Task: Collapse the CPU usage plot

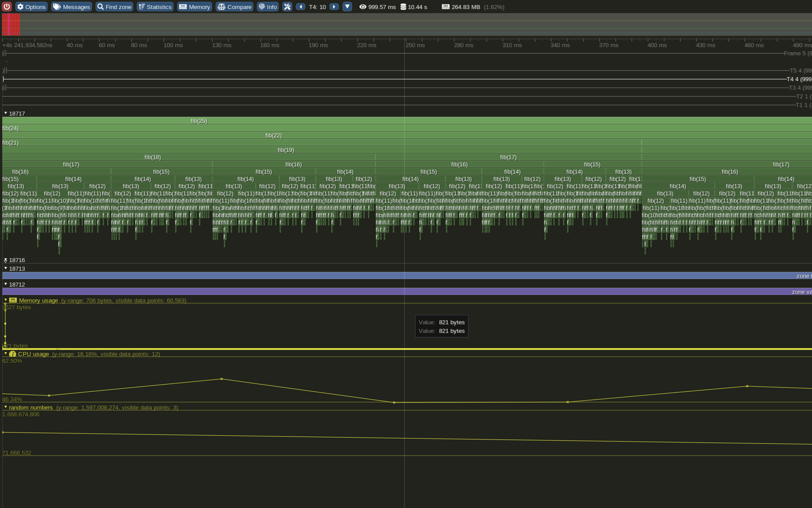Action: pyautogui.click(x=6, y=354)
